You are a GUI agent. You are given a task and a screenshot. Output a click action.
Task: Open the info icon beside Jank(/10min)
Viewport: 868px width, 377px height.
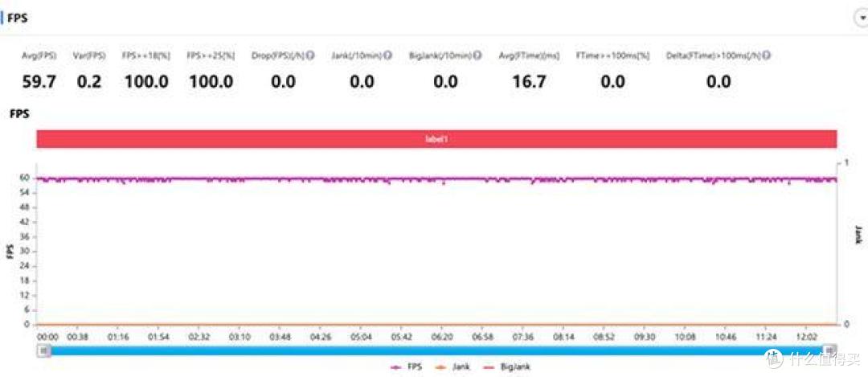(x=388, y=56)
